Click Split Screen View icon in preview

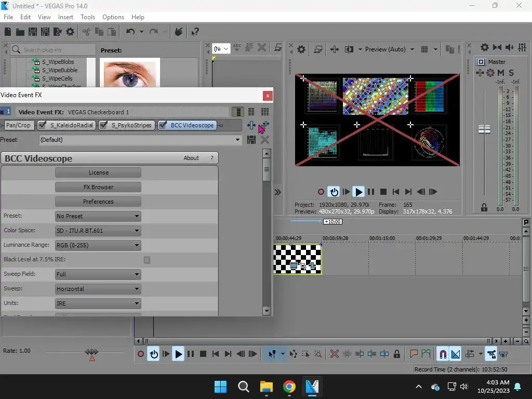coord(349,49)
